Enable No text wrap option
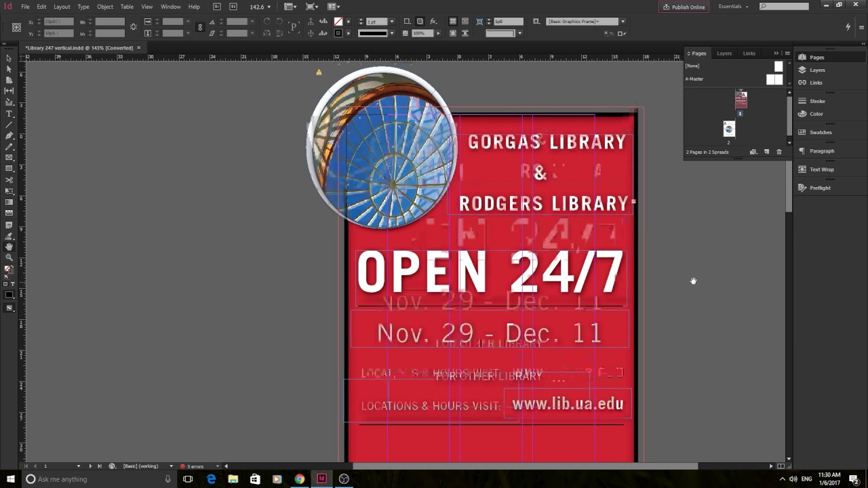 [452, 21]
